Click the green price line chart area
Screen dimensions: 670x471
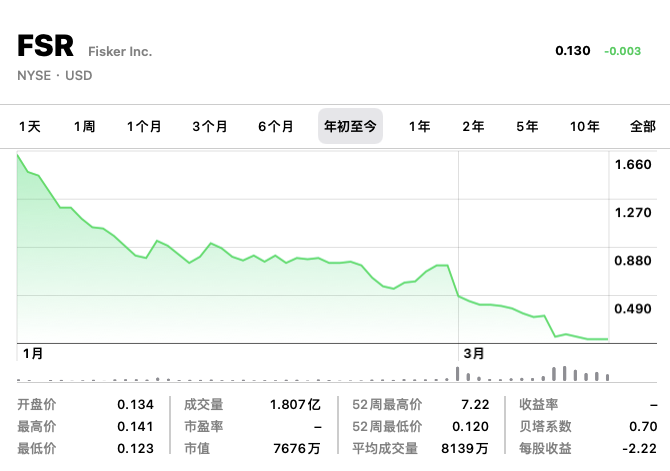click(x=313, y=248)
